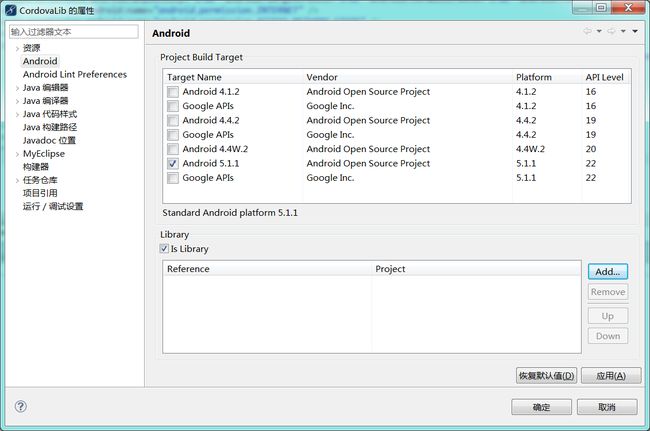The height and width of the screenshot is (431, 650).
Task: Check the Google APIs 4.4.2 checkbox
Action: pos(173,135)
